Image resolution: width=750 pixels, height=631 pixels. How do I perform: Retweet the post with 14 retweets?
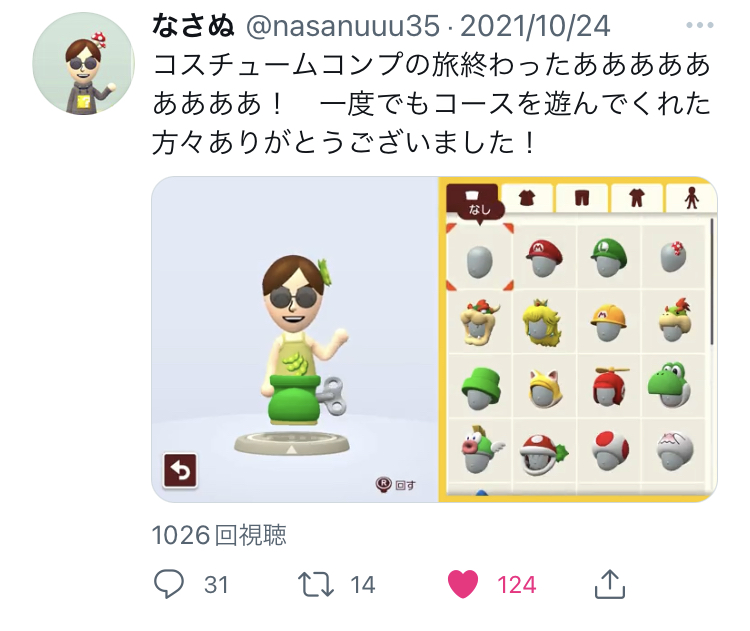(316, 584)
